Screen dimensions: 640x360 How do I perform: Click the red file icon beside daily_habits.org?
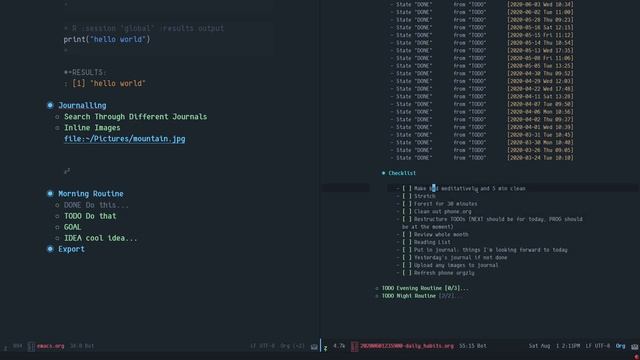pos(354,346)
